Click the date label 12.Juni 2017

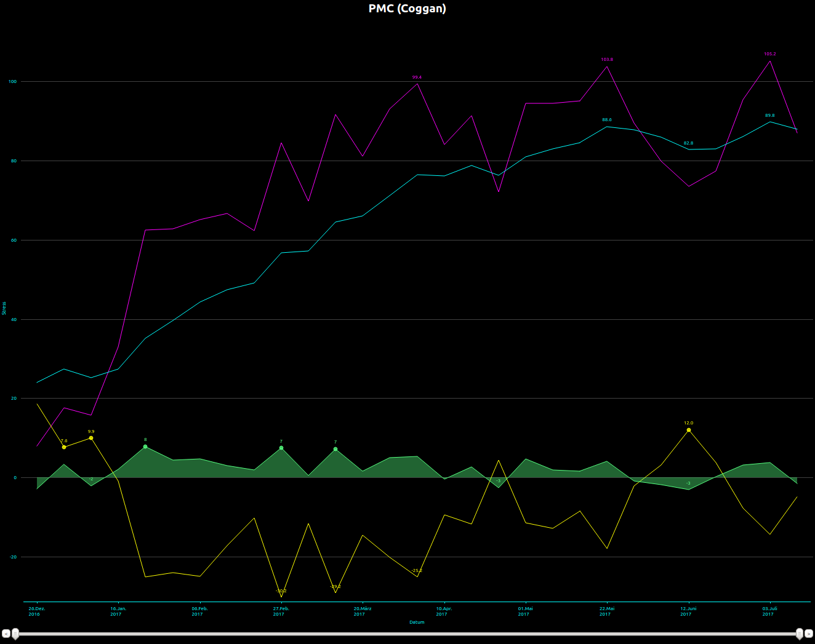[x=688, y=611]
